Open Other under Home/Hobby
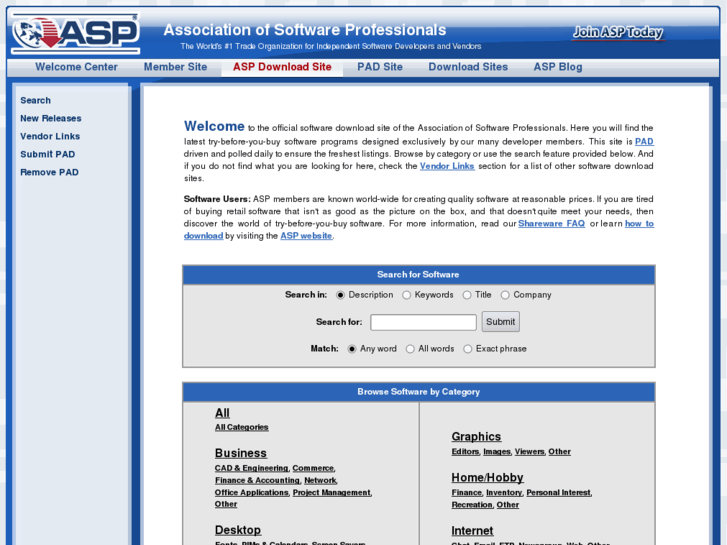This screenshot has height=545, width=727. click(508, 505)
